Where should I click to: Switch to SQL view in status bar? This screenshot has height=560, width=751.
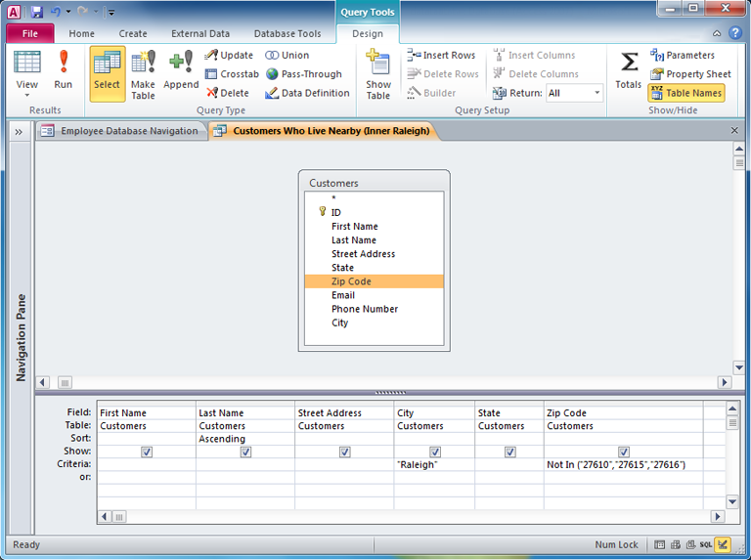tap(705, 544)
